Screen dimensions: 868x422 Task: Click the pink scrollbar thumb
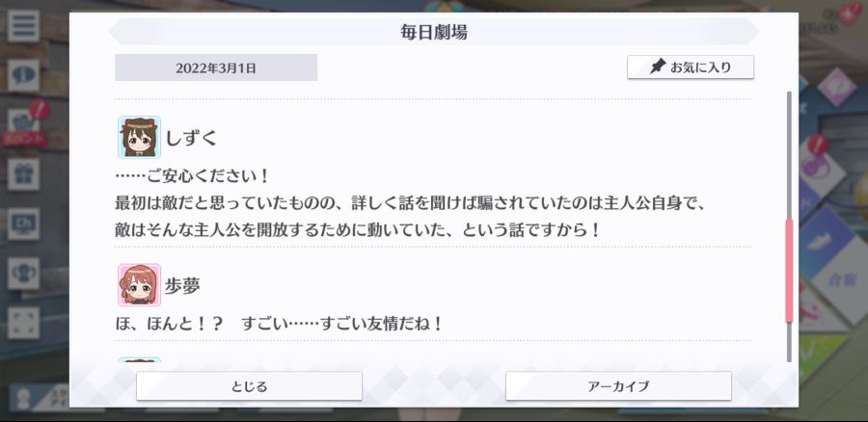point(789,270)
